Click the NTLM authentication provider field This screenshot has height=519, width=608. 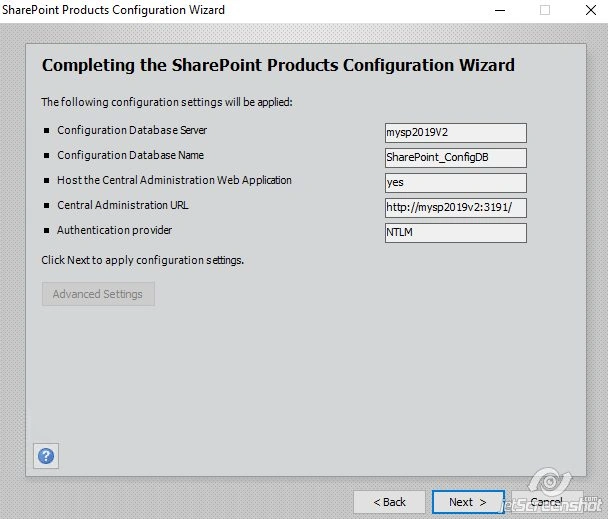(456, 233)
